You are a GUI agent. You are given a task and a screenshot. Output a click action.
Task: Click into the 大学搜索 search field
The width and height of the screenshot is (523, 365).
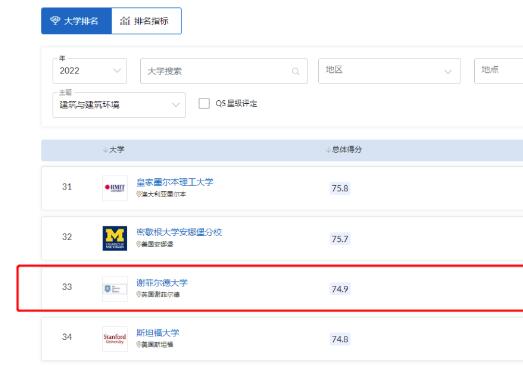pyautogui.click(x=224, y=71)
